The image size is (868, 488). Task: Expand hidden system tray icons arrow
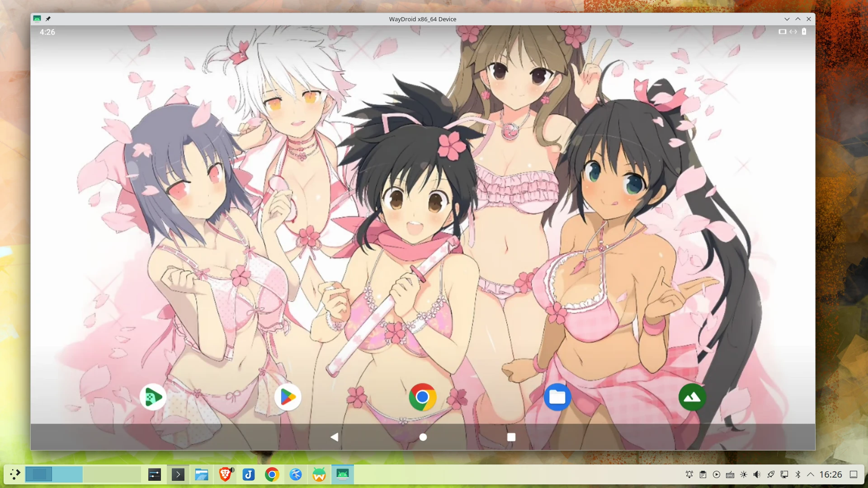(x=811, y=474)
